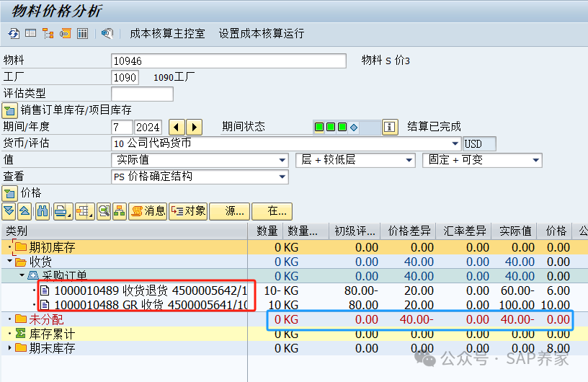Go to next period arrow

click(195, 127)
